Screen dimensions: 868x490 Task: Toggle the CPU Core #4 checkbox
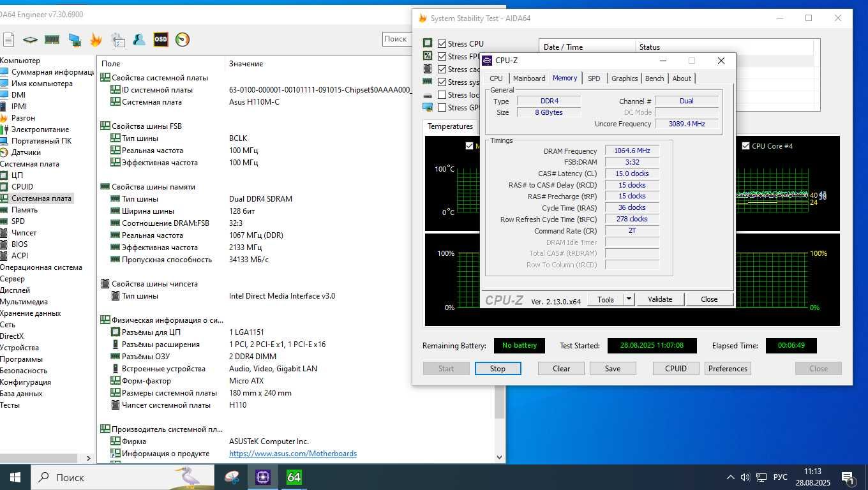coord(745,146)
